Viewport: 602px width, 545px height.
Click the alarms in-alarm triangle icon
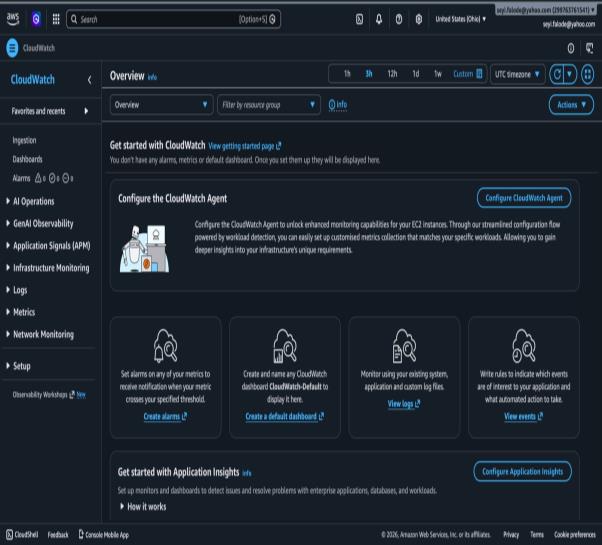38,178
